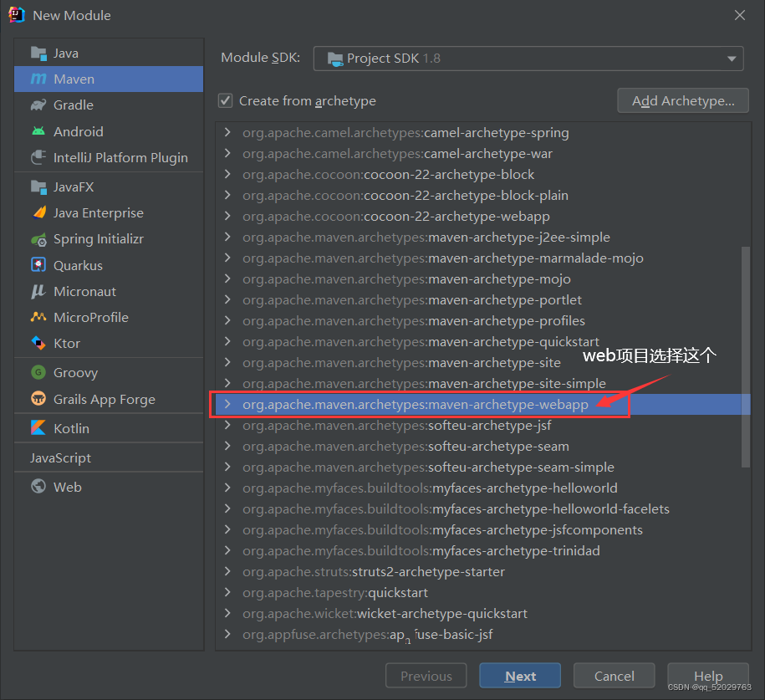Viewport: 765px width, 700px height.
Task: Expand maven-archetype-j2ee-simple node
Action: (227, 237)
